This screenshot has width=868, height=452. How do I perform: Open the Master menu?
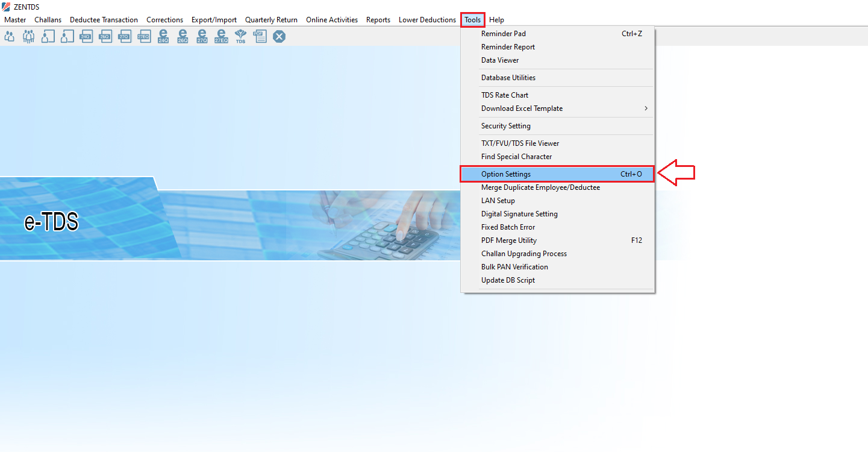pos(15,20)
